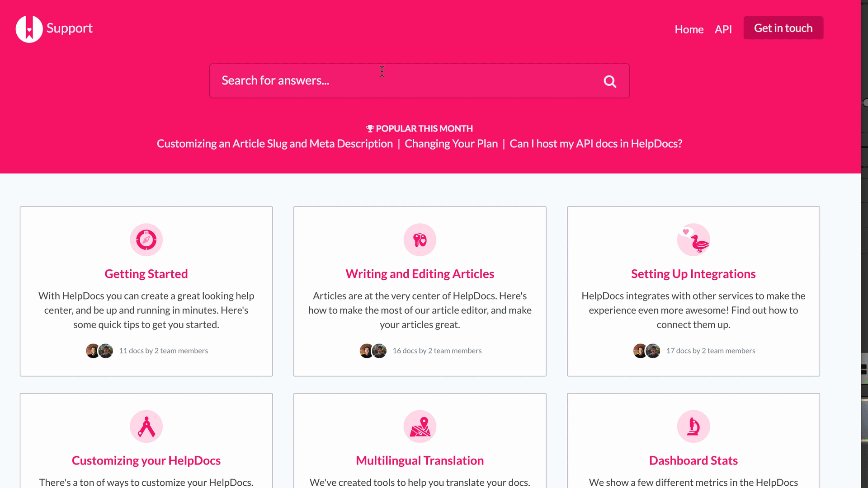Click Changing Your Plan popular link
Screen dimensions: 868x488
451,143
